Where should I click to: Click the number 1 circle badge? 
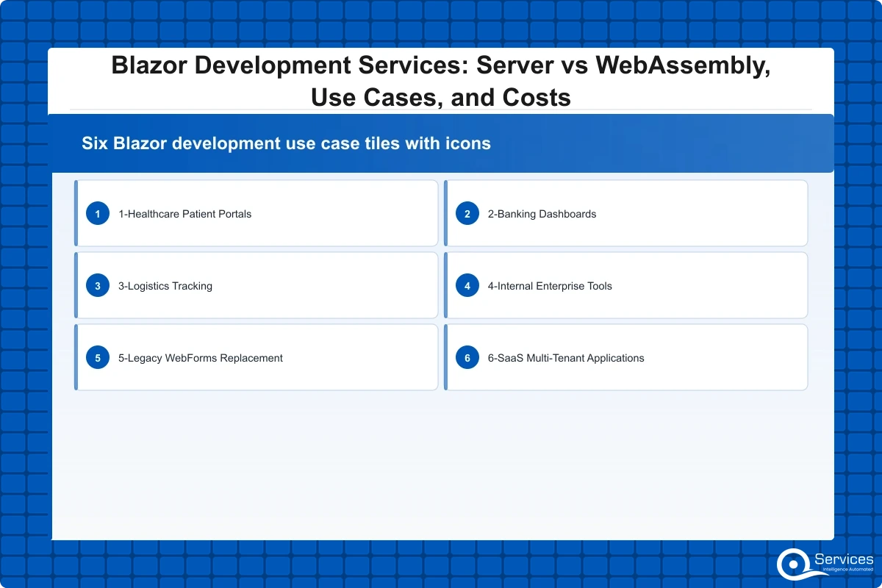click(x=98, y=214)
